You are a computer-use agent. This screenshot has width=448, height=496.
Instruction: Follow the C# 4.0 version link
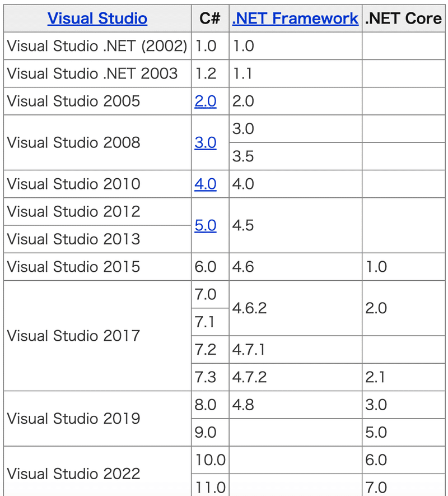pos(206,184)
